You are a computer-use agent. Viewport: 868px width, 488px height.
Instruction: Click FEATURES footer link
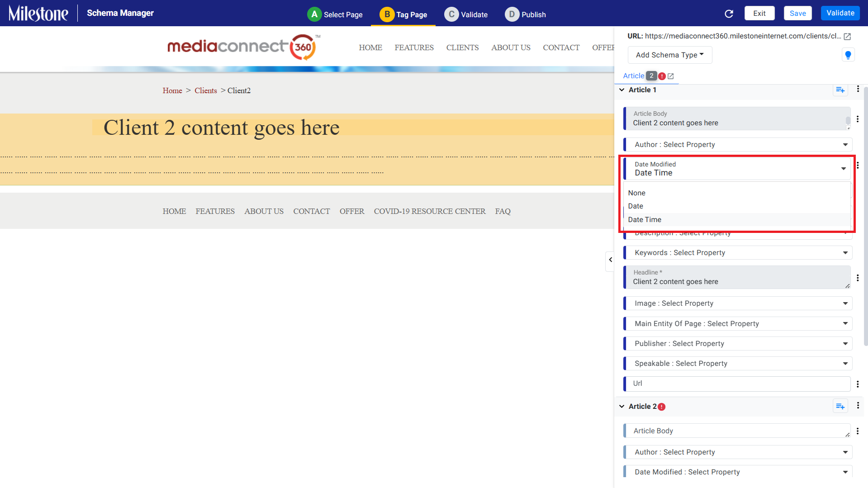215,212
